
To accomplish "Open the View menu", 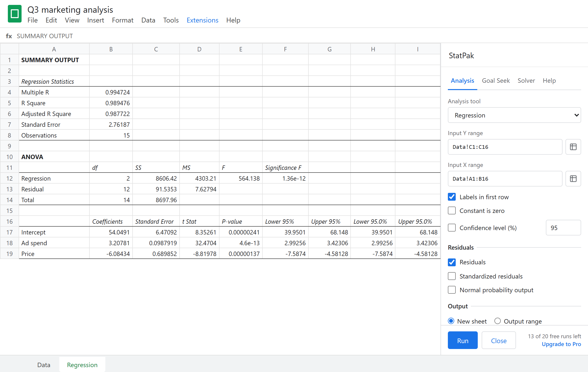I will click(x=72, y=20).
